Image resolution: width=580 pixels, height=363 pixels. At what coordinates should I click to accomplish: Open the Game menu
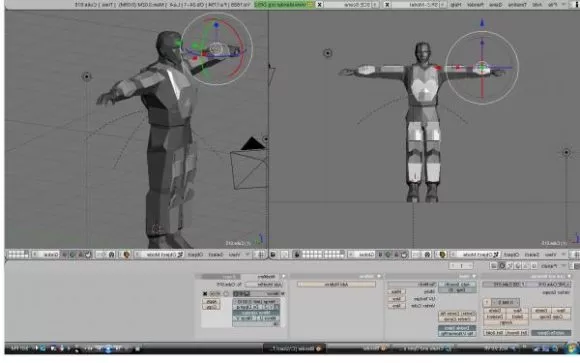495,4
